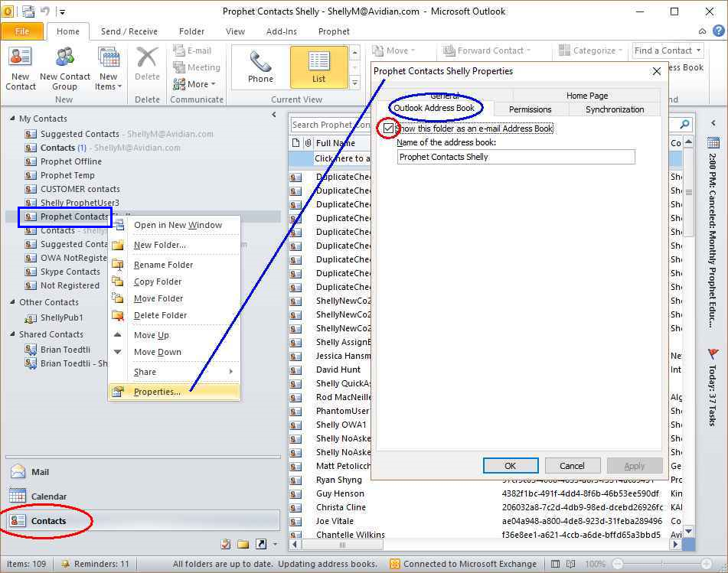Image resolution: width=728 pixels, height=573 pixels.
Task: Switch to Reading view in status bar
Action: [x=570, y=564]
